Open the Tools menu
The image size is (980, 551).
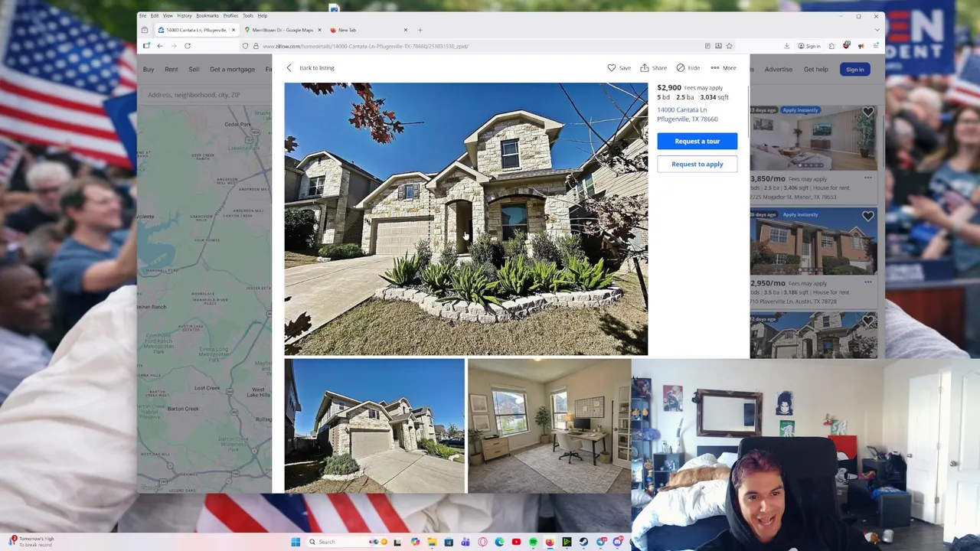(x=248, y=16)
